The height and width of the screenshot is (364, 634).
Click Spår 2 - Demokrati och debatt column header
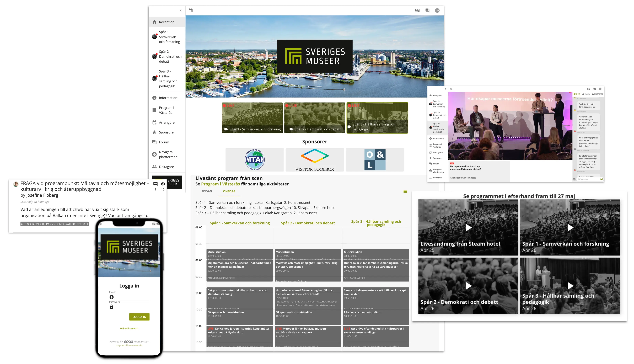coord(308,223)
